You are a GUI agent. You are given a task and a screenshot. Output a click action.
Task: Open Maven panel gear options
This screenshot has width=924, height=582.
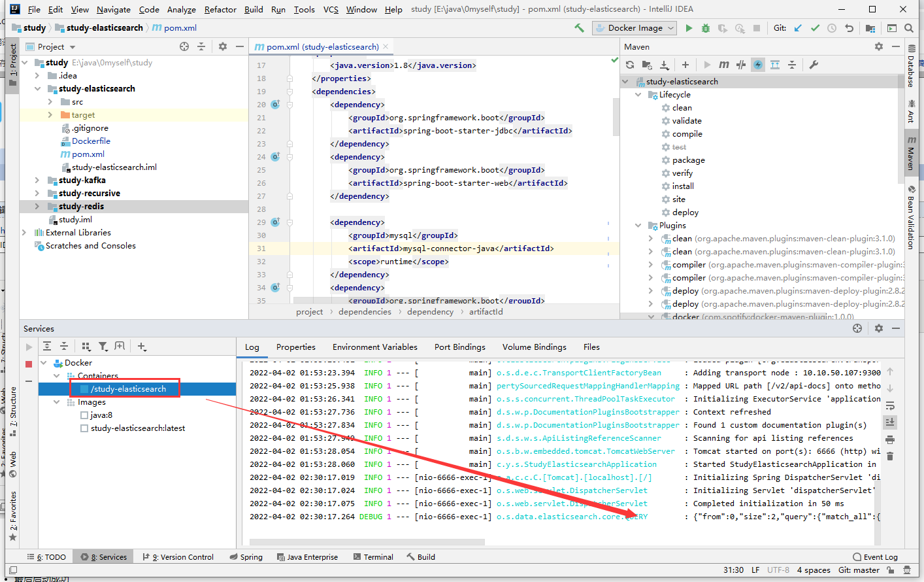click(x=879, y=46)
